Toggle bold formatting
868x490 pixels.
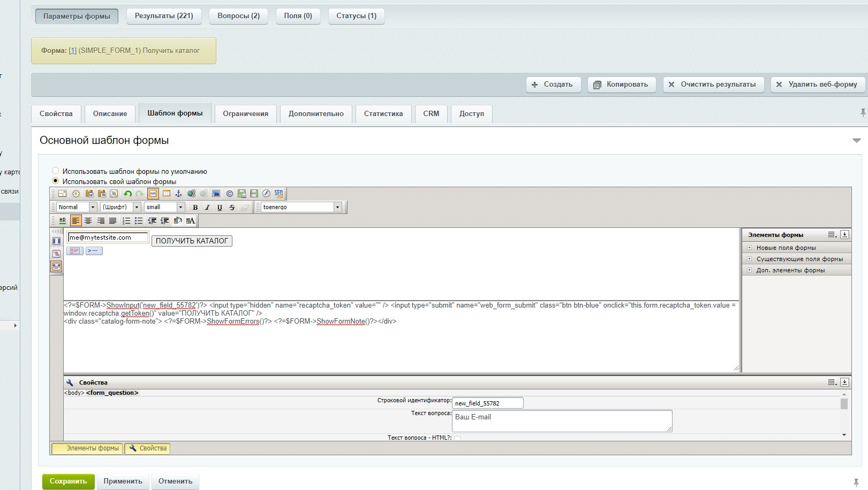click(195, 207)
